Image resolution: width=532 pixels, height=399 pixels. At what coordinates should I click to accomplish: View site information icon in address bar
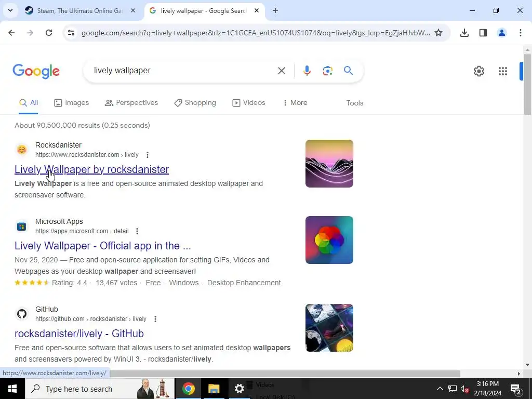tap(71, 33)
